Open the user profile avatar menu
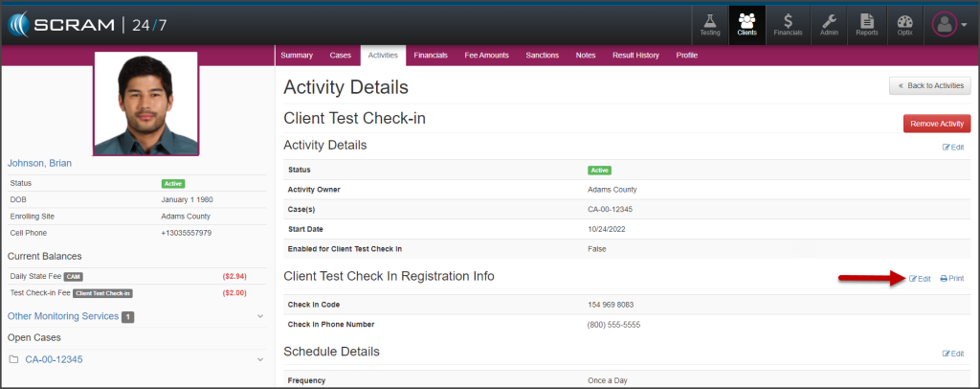 [x=948, y=25]
